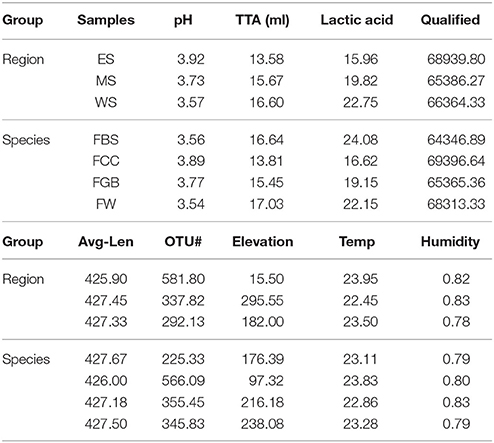This screenshot has width=494, height=443.
Task: Click the temperature value 23.28
Action: (360, 424)
